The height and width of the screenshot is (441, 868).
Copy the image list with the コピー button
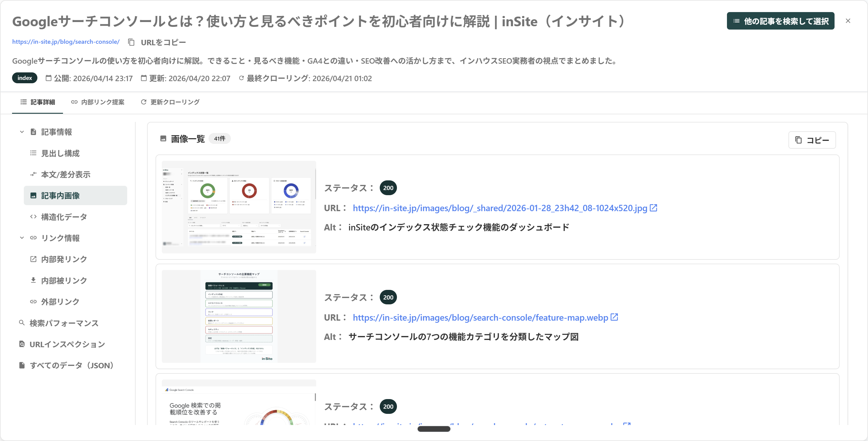click(812, 140)
